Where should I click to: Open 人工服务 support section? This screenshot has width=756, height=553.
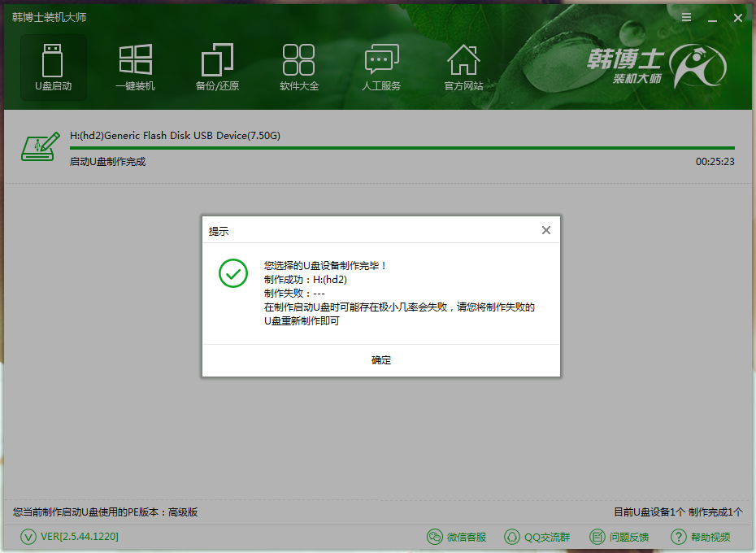click(x=381, y=67)
